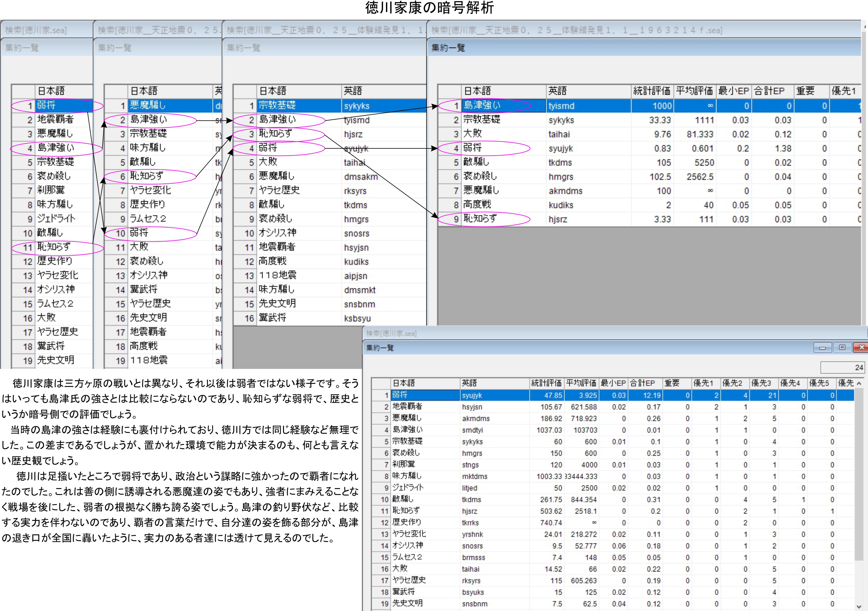Select the cell with value 5250
The height and width of the screenshot is (611, 868).
click(695, 163)
